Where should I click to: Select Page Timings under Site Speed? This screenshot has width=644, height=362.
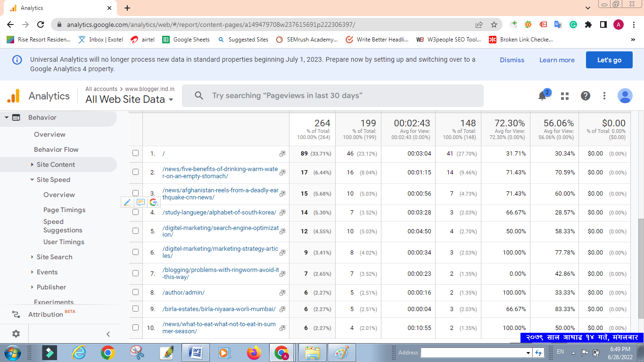pos(65,210)
